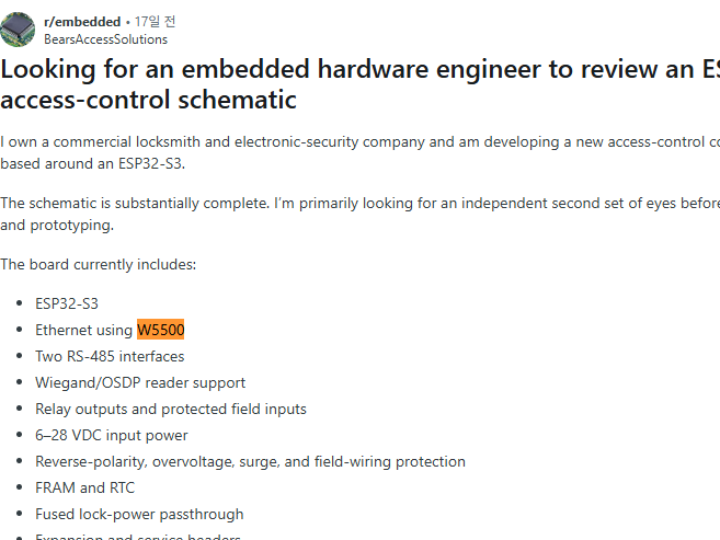The width and height of the screenshot is (720, 540).
Task: Click the 'access-control schematic' title line
Action: pos(148,100)
